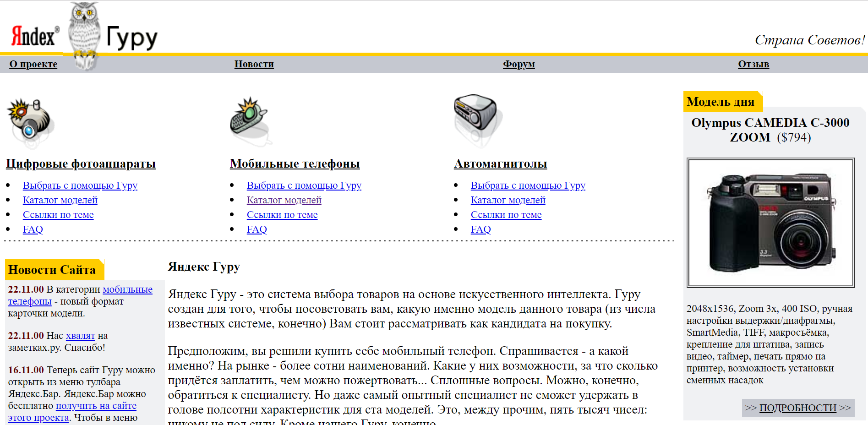Open Каталог моделей under digital cameras
The height and width of the screenshot is (425, 868).
[60, 200]
